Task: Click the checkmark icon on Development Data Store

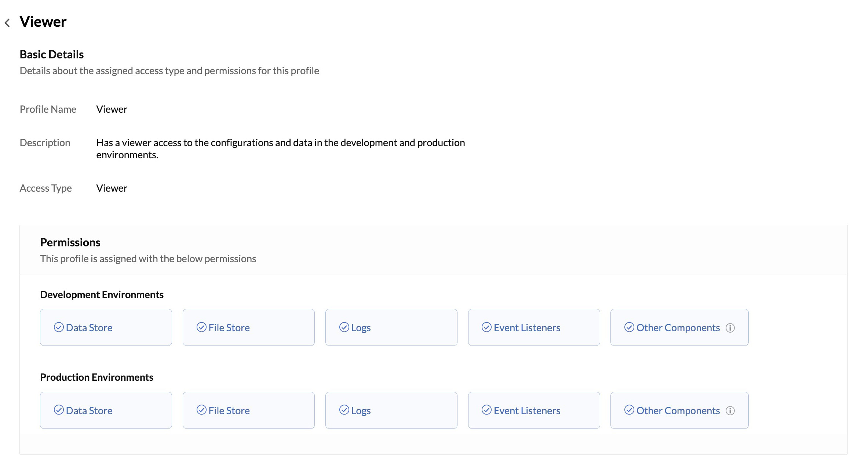Action: coord(59,327)
